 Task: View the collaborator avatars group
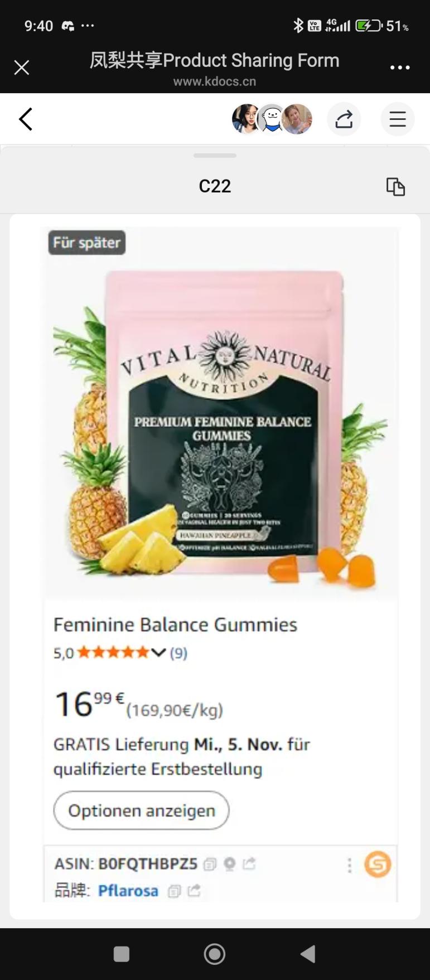tap(272, 119)
